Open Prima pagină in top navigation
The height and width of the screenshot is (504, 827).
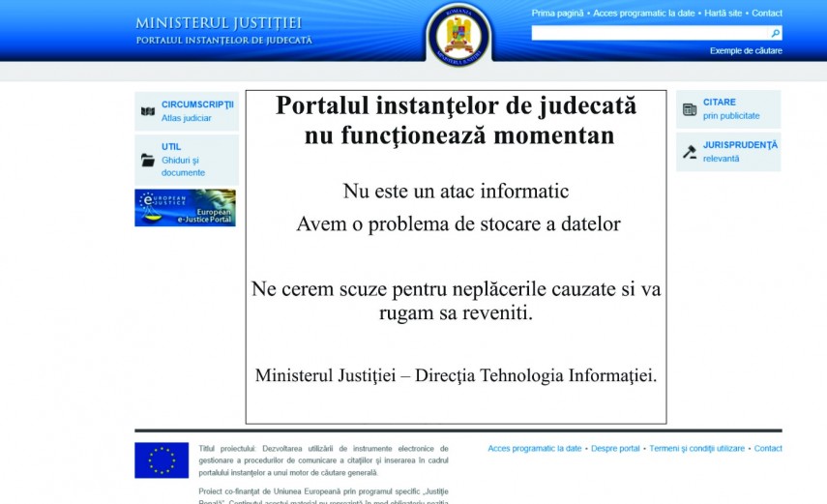coord(557,14)
